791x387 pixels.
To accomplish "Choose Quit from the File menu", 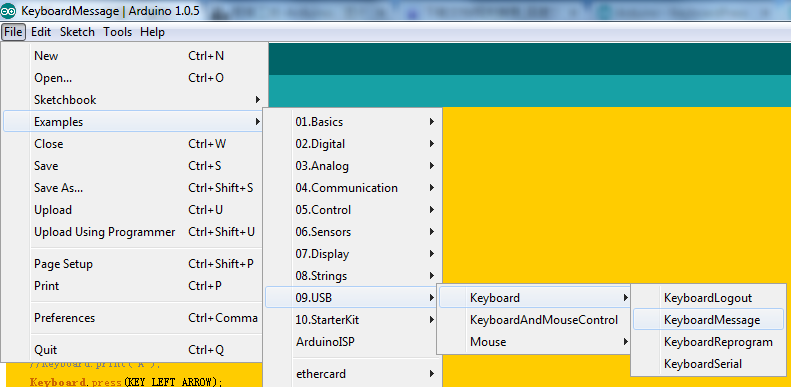I will click(133, 350).
